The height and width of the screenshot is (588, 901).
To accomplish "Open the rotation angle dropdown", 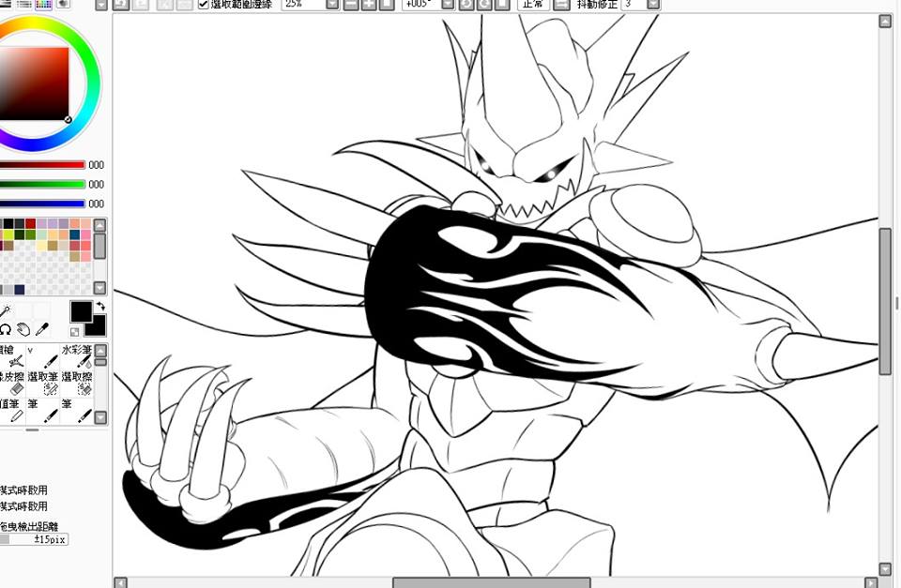I will pyautogui.click(x=449, y=5).
